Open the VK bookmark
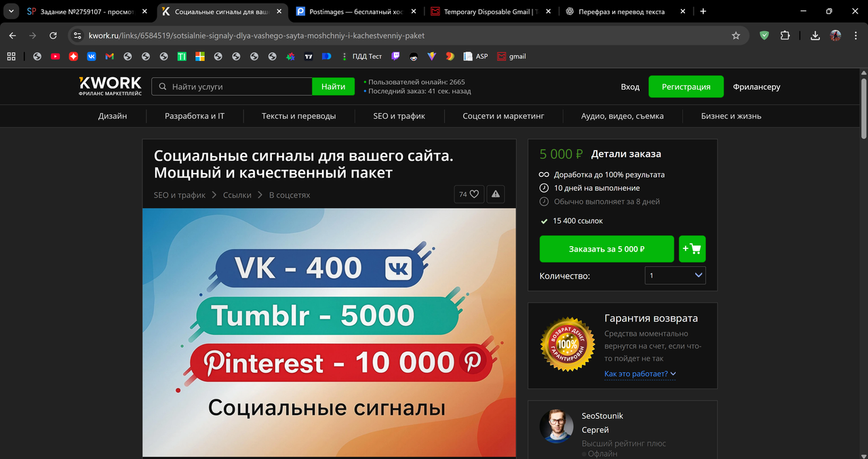 (x=91, y=56)
